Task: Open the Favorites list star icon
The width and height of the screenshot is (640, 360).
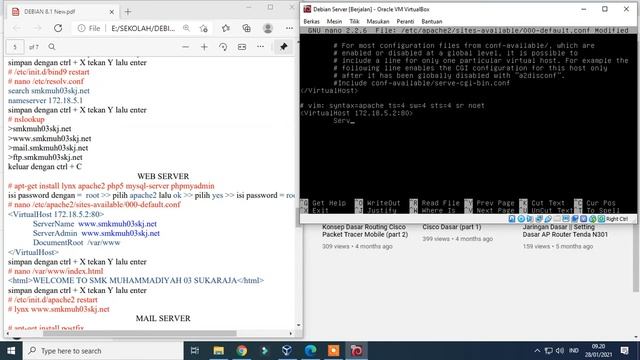Action: point(226,28)
